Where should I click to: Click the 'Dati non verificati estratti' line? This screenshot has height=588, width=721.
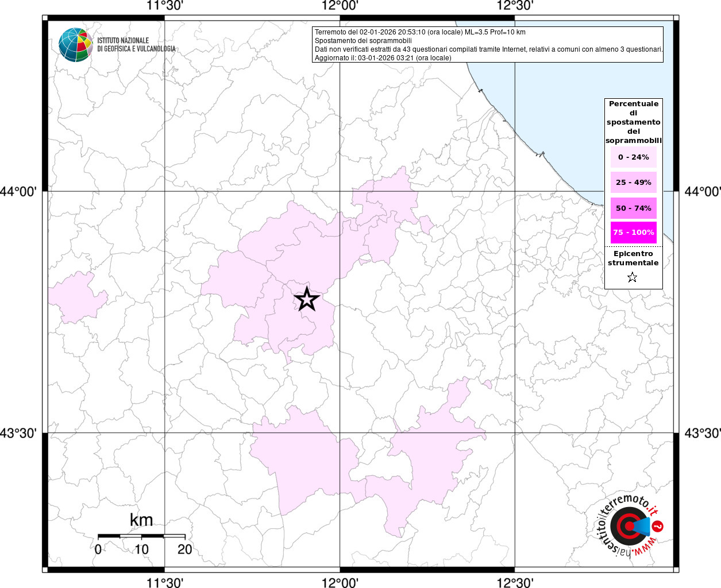coord(488,49)
